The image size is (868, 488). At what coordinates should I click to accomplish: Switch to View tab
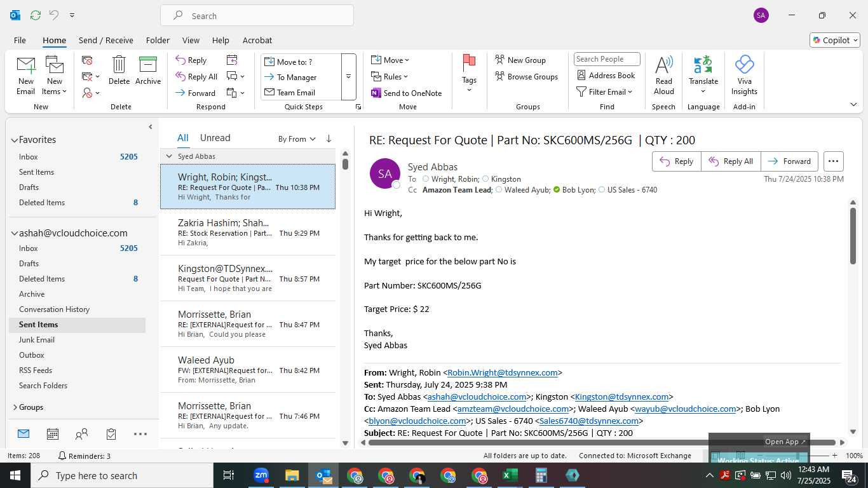[191, 40]
